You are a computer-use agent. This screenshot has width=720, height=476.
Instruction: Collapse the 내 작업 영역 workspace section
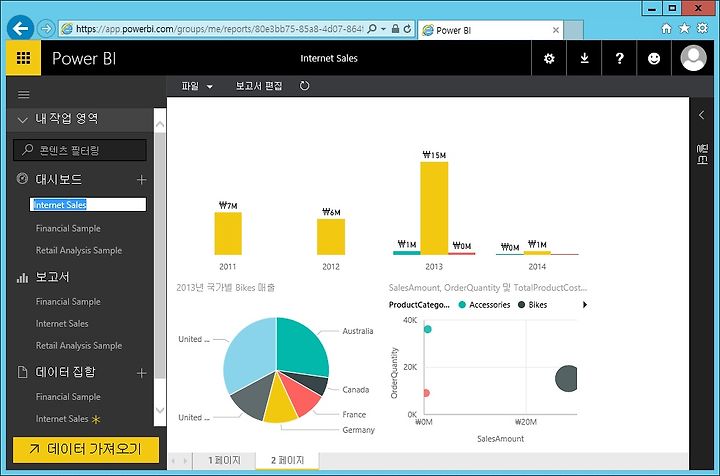click(22, 120)
